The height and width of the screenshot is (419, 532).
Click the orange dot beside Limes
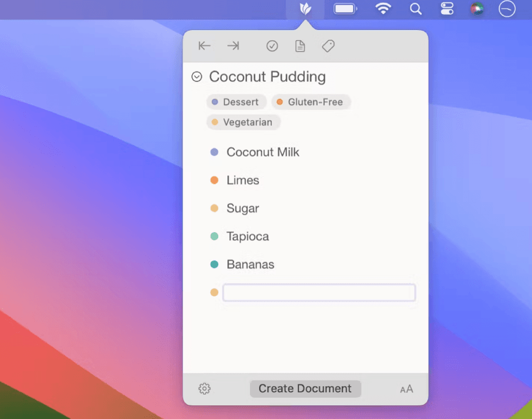point(214,181)
